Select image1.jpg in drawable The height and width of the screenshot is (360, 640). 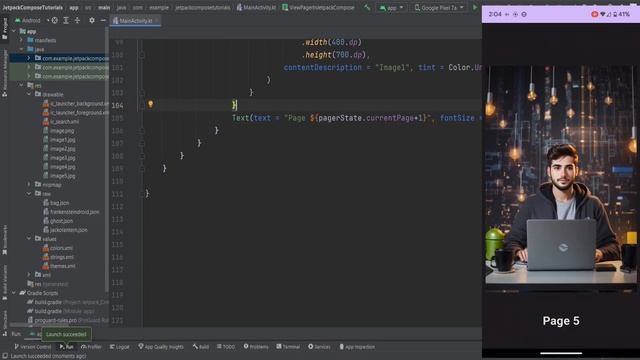tap(59, 140)
